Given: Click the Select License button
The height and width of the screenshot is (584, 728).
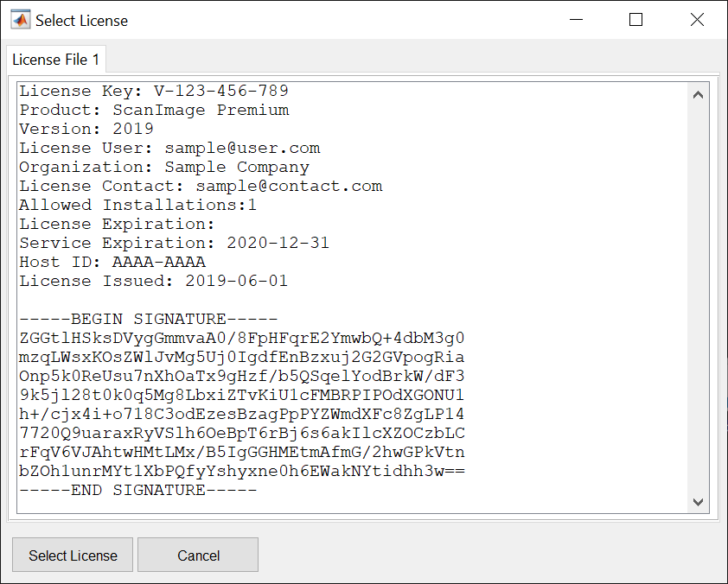Looking at the screenshot, I should click(x=72, y=555).
